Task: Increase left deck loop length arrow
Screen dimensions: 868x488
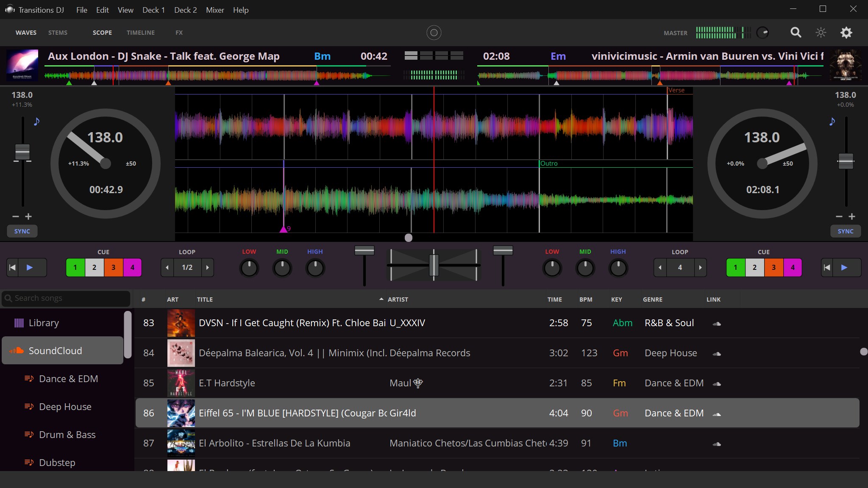Action: (x=207, y=268)
